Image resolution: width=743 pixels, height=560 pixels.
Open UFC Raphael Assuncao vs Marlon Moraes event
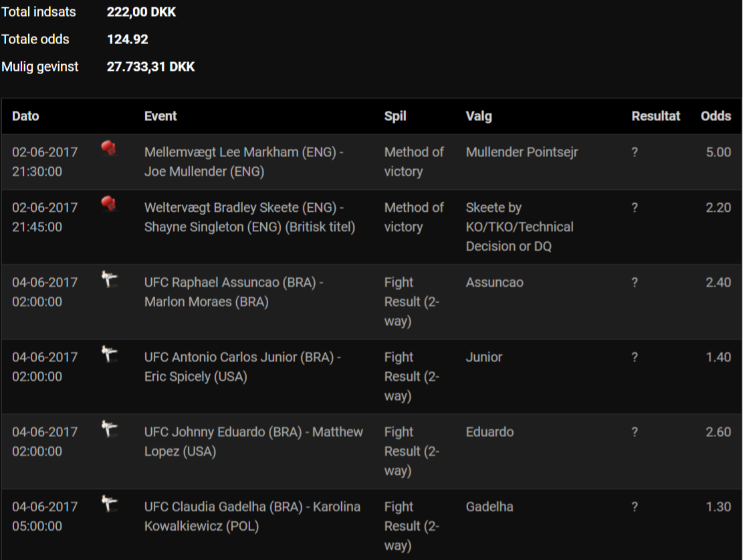233,292
